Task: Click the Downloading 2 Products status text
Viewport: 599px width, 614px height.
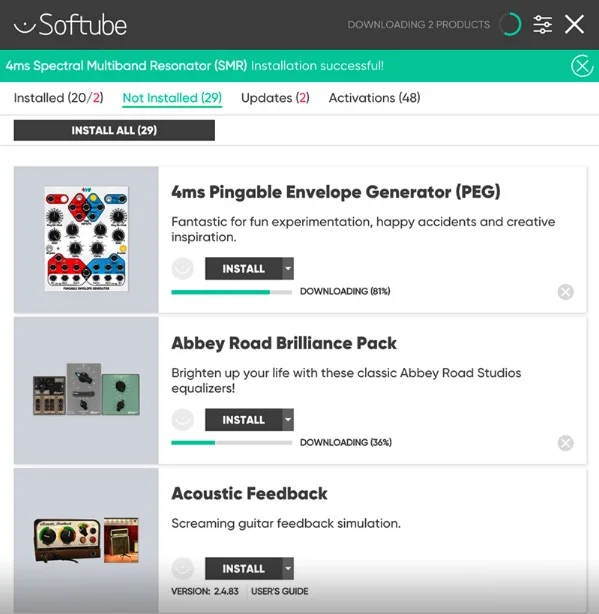Action: click(419, 25)
